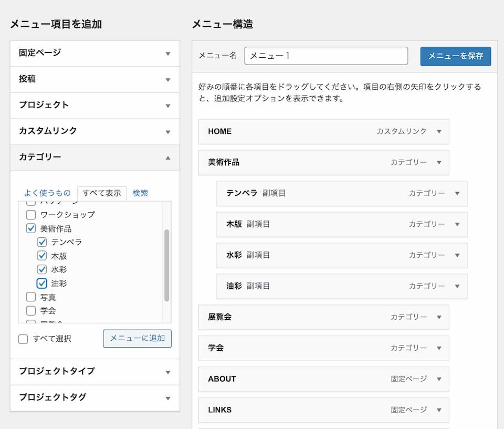Uncheck the 美術作品 category checkbox
Viewport: 504px width, 429px height.
(x=31, y=228)
